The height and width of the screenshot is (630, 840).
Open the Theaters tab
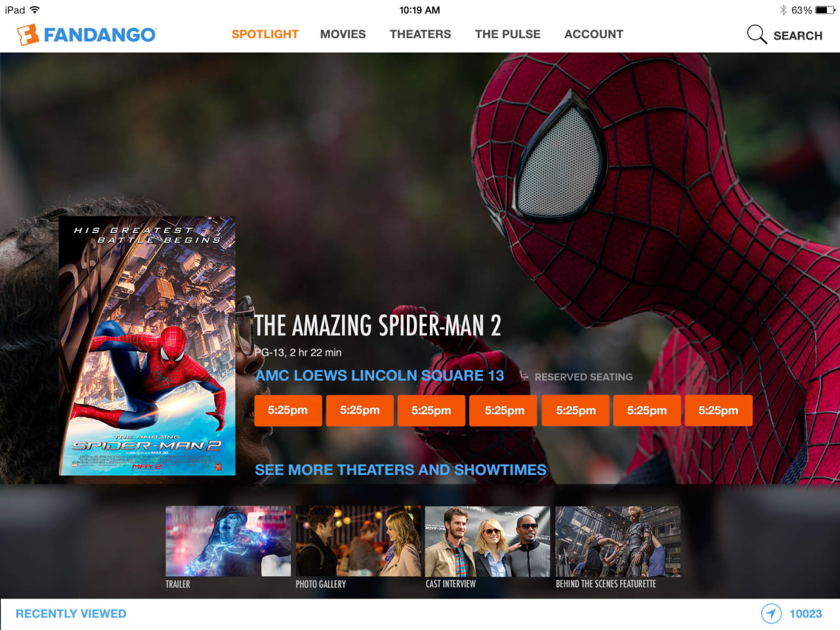tap(420, 34)
